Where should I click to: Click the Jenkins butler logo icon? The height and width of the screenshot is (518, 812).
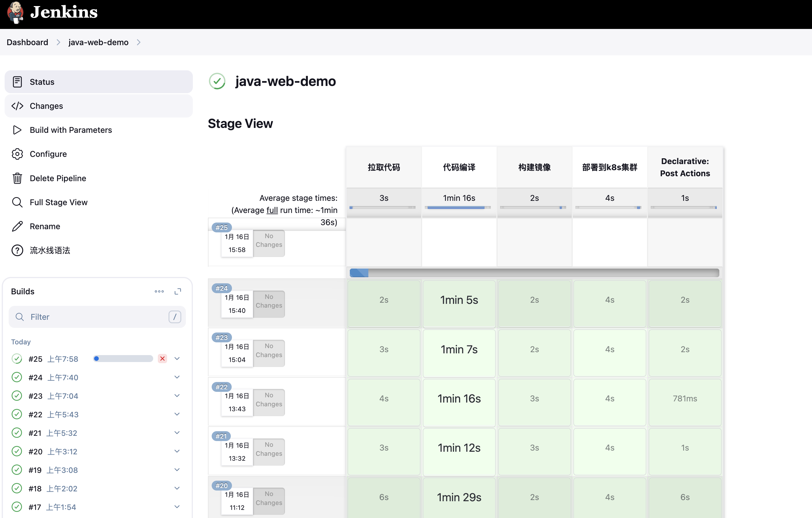pyautogui.click(x=15, y=12)
